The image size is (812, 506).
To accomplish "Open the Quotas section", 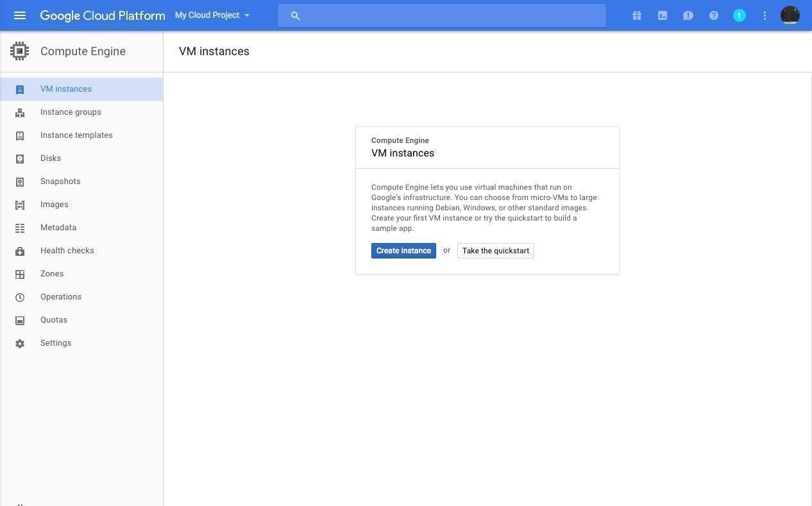I will 81,320.
